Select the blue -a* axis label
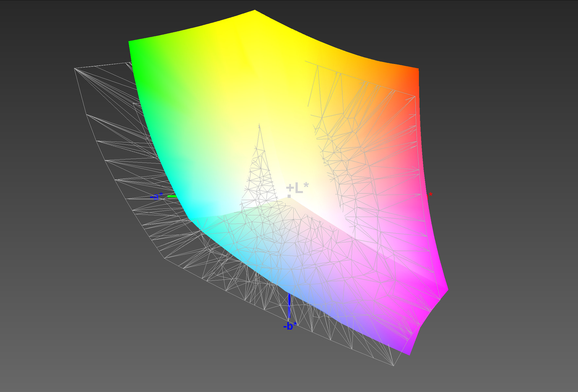578x392 pixels. pyautogui.click(x=156, y=196)
